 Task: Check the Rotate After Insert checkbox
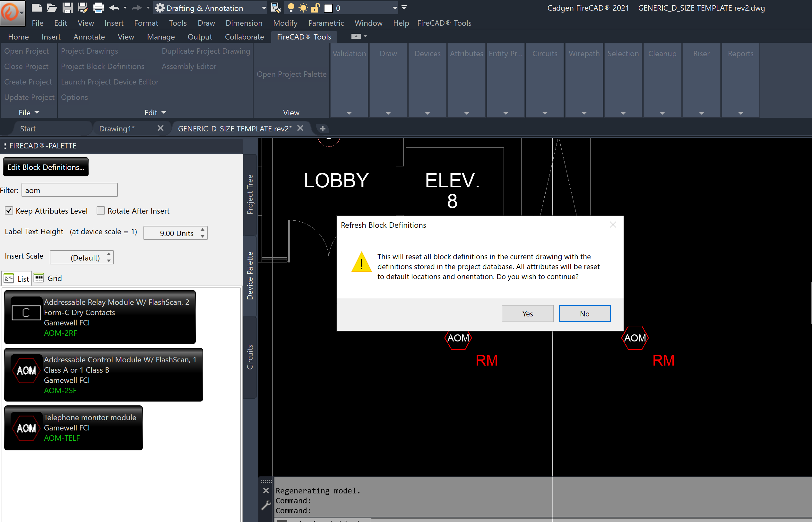click(100, 211)
